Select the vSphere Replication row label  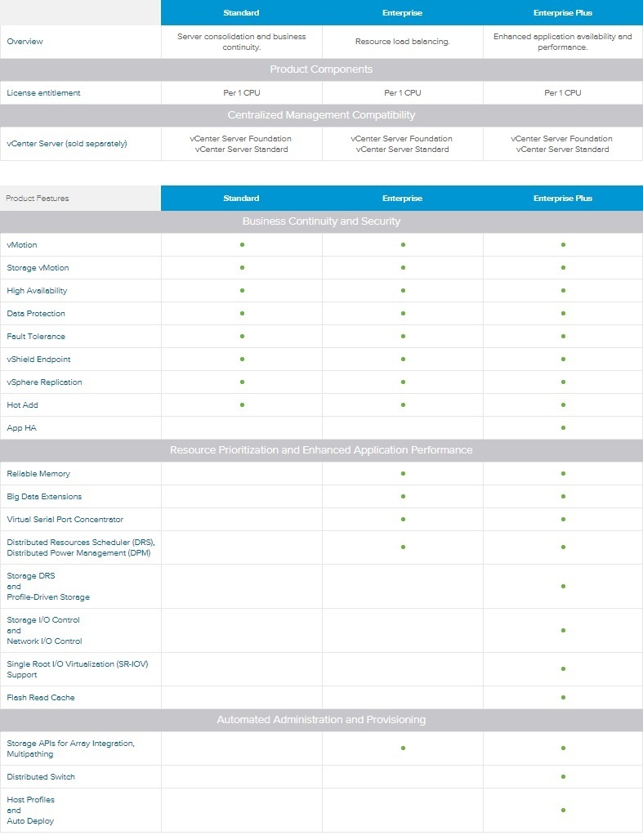[x=44, y=382]
